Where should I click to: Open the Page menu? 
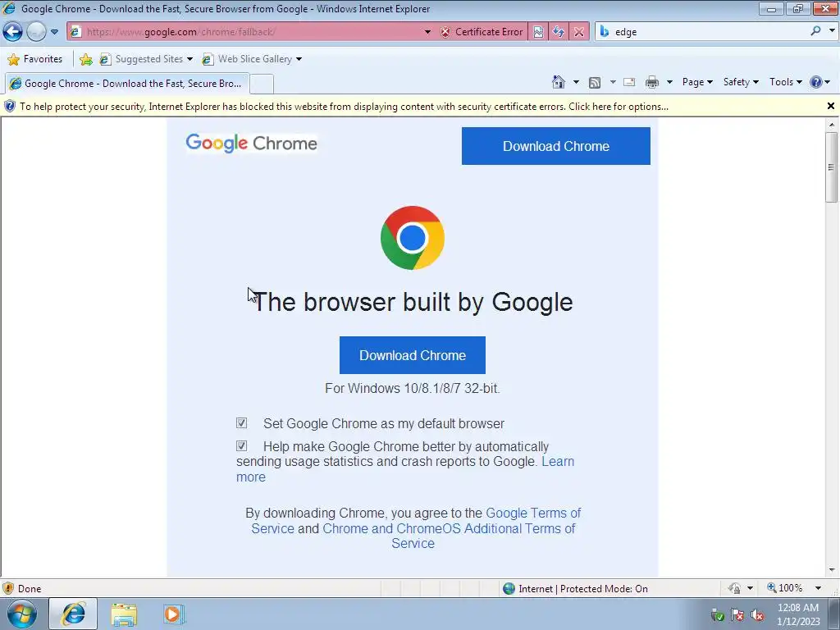tap(697, 82)
